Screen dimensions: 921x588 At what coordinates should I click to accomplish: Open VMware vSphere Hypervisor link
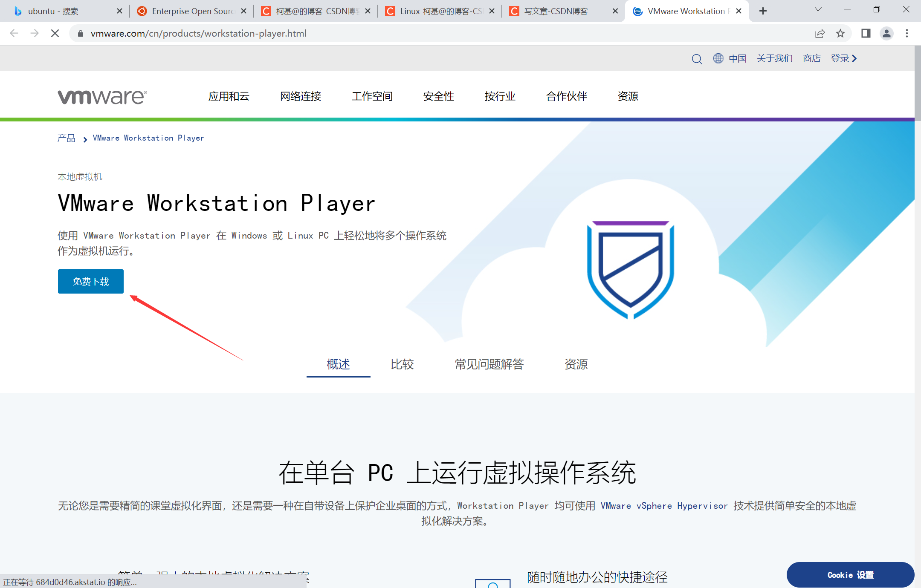664,506
